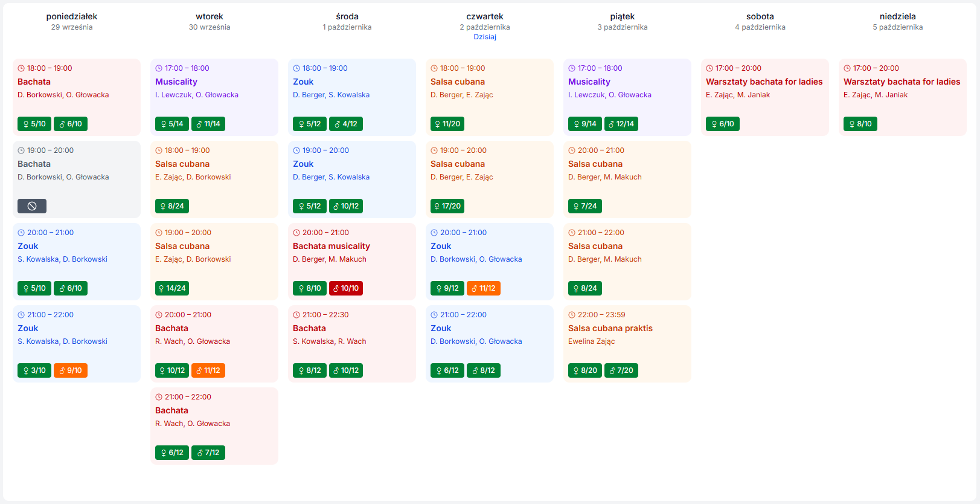Click the orange 11/12 men badge on Tuesday 20:00 Bachata

(x=208, y=370)
